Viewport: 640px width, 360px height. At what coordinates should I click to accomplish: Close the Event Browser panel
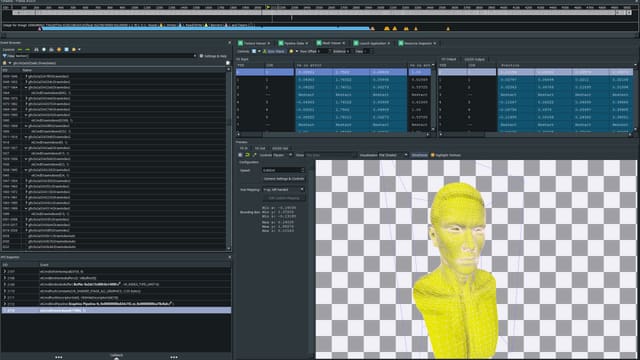pos(229,42)
